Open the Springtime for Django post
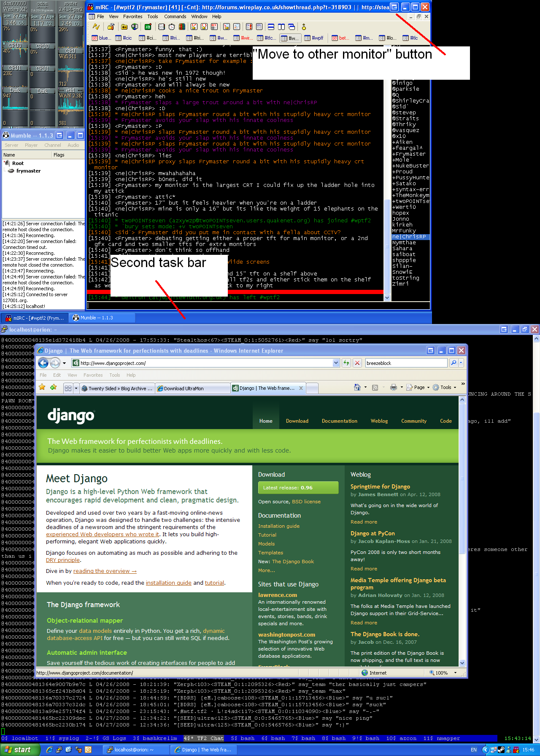Image resolution: width=540 pixels, height=756 pixels. [x=380, y=486]
